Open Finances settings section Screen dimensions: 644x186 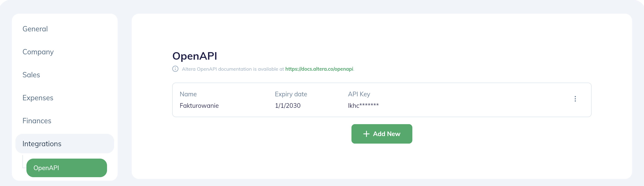[37, 121]
